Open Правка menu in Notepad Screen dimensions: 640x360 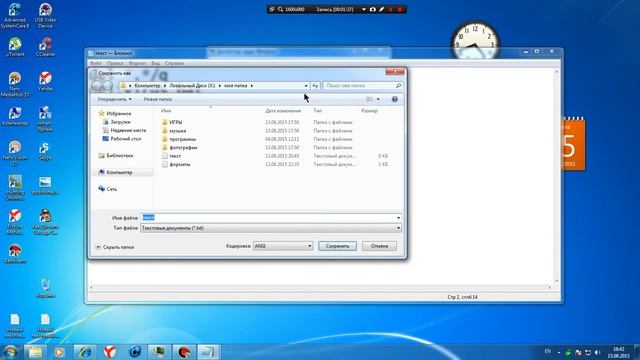click(115, 63)
